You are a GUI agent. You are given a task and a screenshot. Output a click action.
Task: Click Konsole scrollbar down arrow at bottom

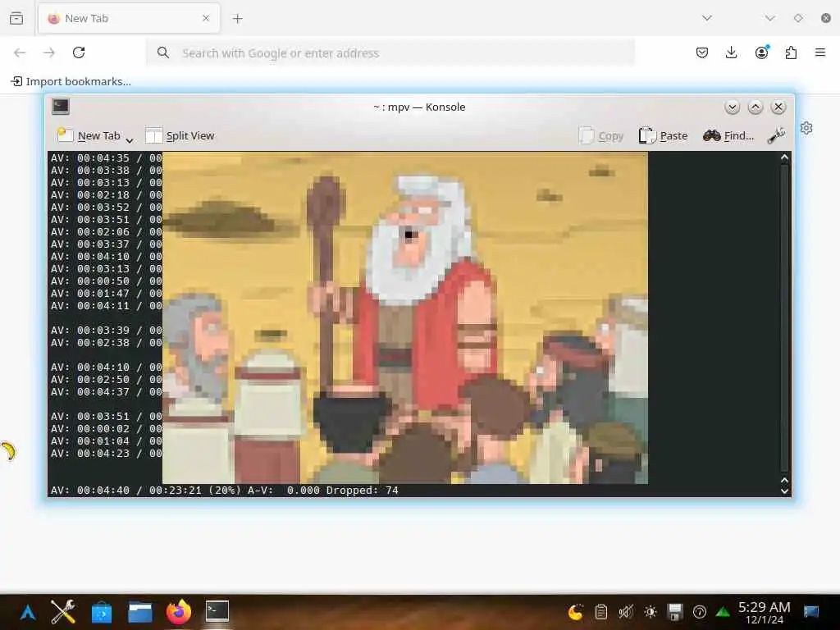coord(785,491)
